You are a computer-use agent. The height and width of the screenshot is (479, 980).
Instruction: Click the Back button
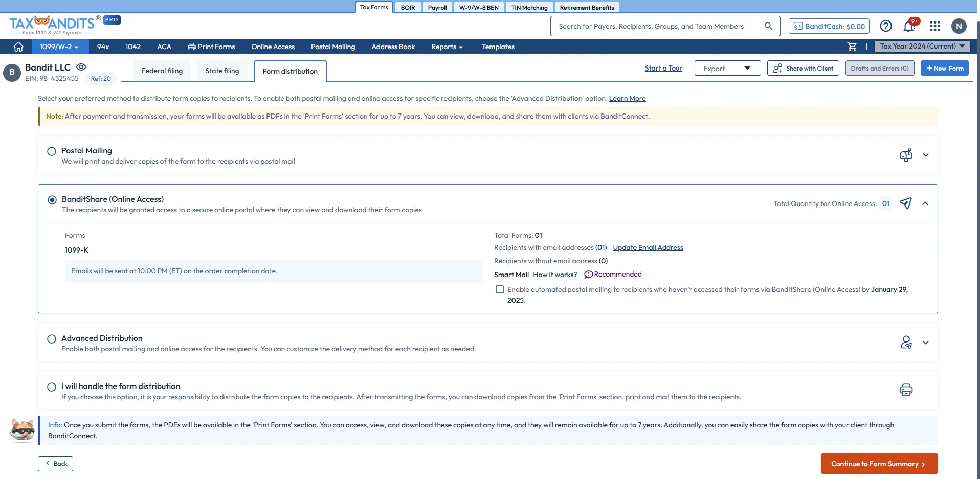[x=55, y=464]
